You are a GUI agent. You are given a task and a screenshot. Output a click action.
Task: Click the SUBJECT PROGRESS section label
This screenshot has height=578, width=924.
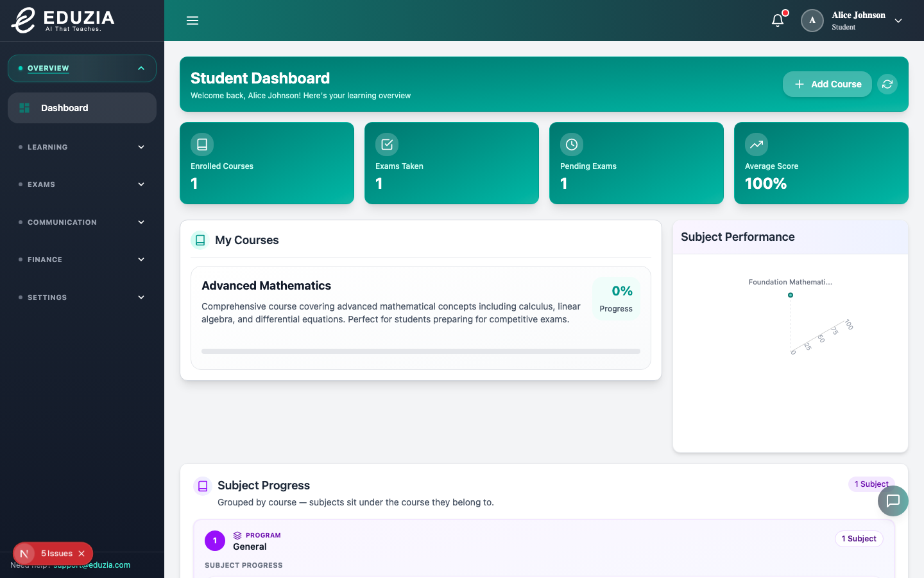click(244, 565)
